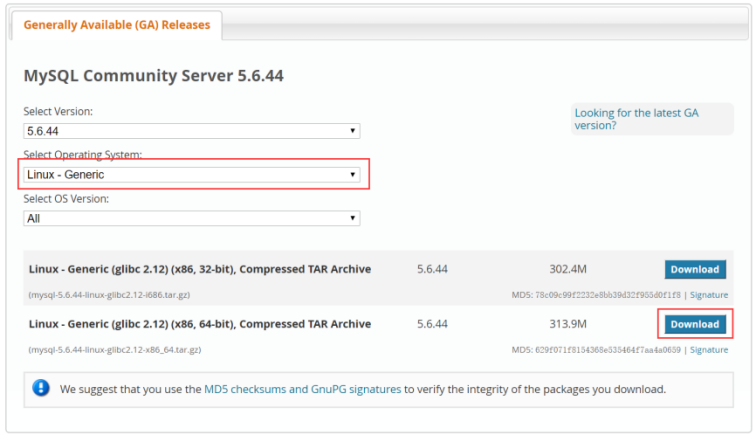Open the Select Version dropdown showing 5.6.44
The width and height of the screenshot is (756, 435).
(x=191, y=131)
